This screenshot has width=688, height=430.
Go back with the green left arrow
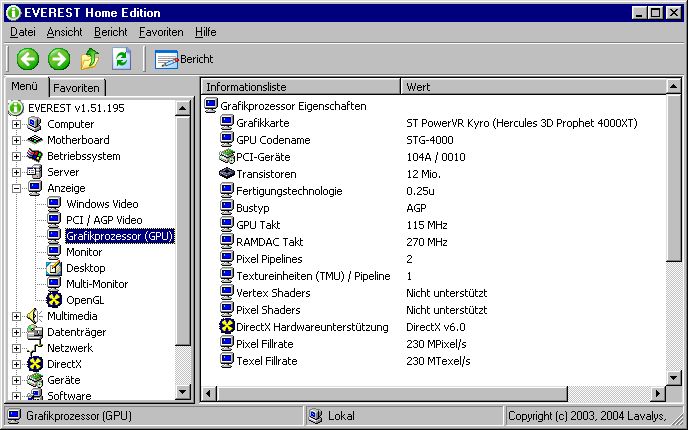tap(28, 59)
